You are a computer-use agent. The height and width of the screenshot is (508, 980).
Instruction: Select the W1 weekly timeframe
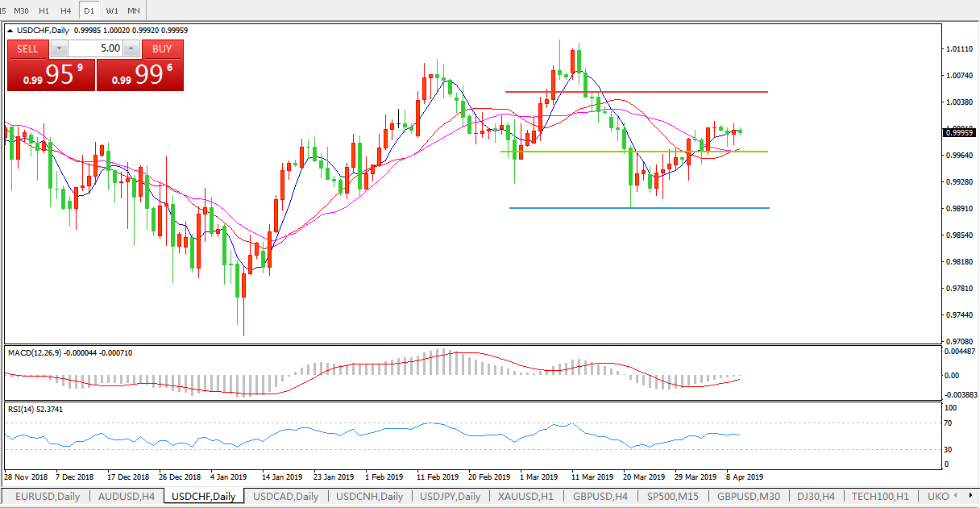pyautogui.click(x=112, y=10)
